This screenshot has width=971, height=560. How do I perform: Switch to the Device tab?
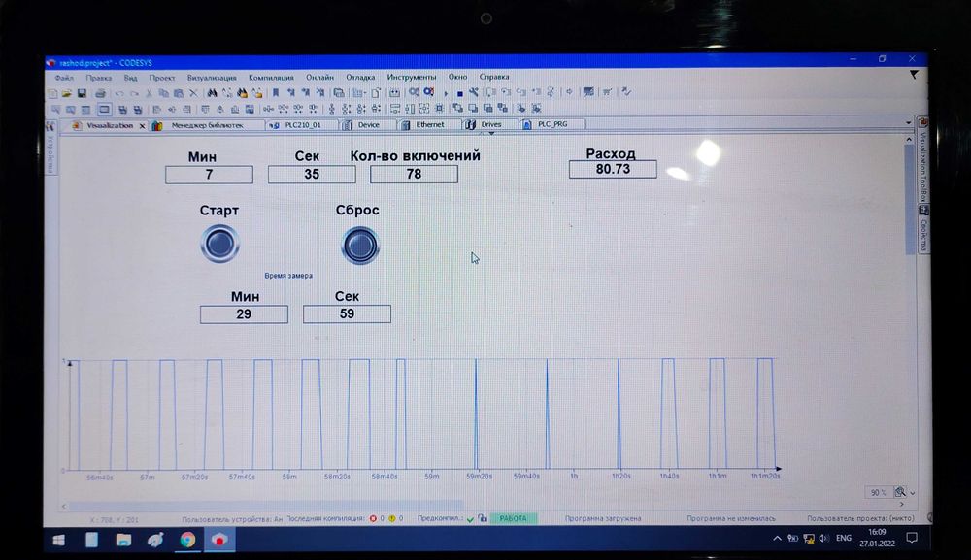368,125
